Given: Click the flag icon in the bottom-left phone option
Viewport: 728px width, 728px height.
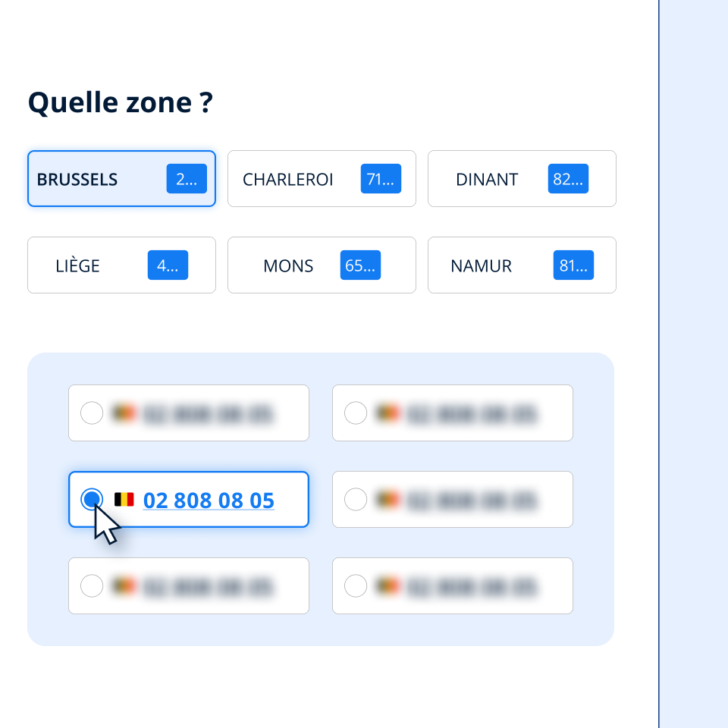Looking at the screenshot, I should point(124,585).
